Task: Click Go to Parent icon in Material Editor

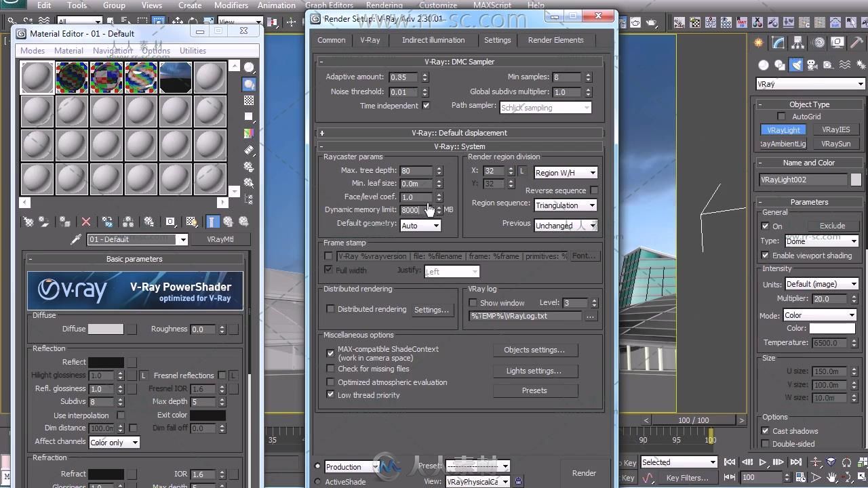Action: point(229,222)
